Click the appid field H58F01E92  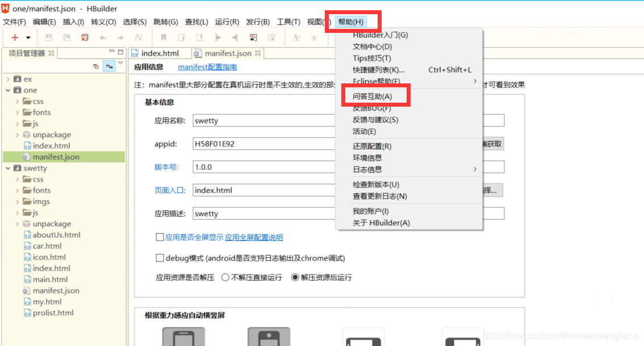coord(264,144)
